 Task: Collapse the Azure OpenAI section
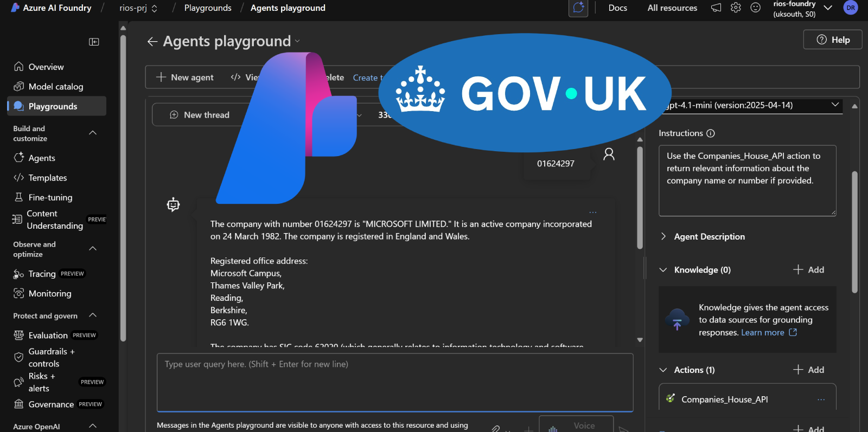[93, 426]
